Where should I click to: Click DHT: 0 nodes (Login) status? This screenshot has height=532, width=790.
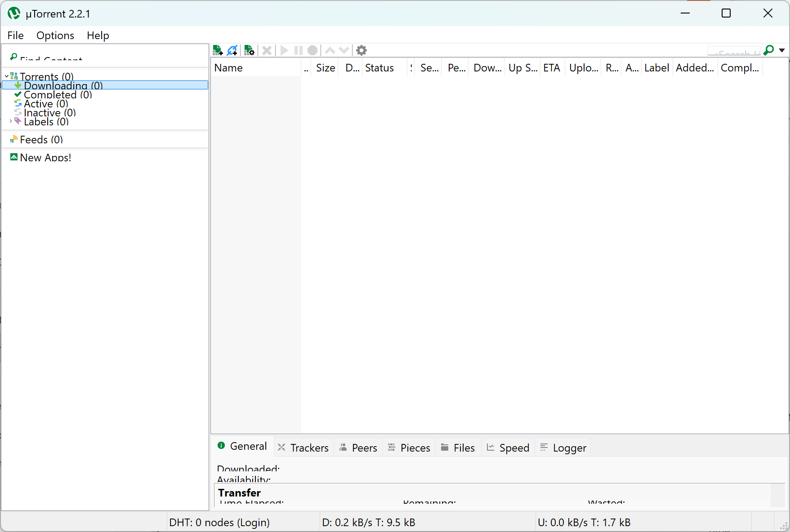[219, 523]
